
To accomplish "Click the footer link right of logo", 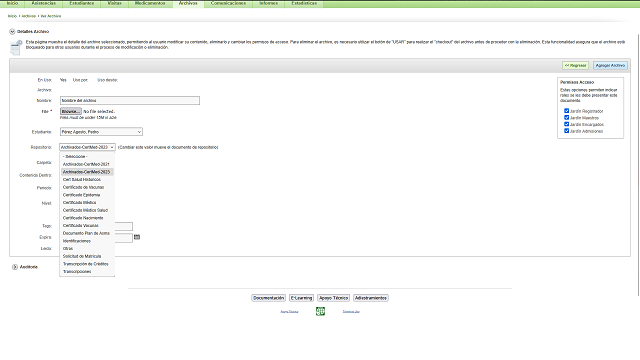I will pyautogui.click(x=351, y=312).
